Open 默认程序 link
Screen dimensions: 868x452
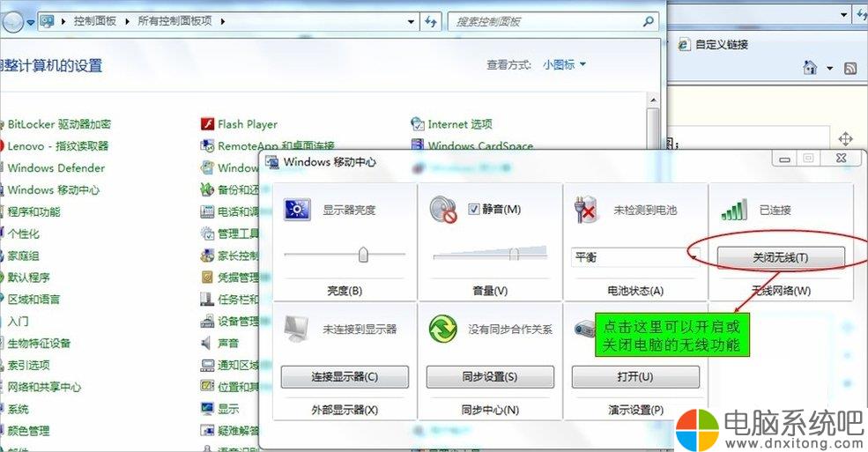click(29, 278)
